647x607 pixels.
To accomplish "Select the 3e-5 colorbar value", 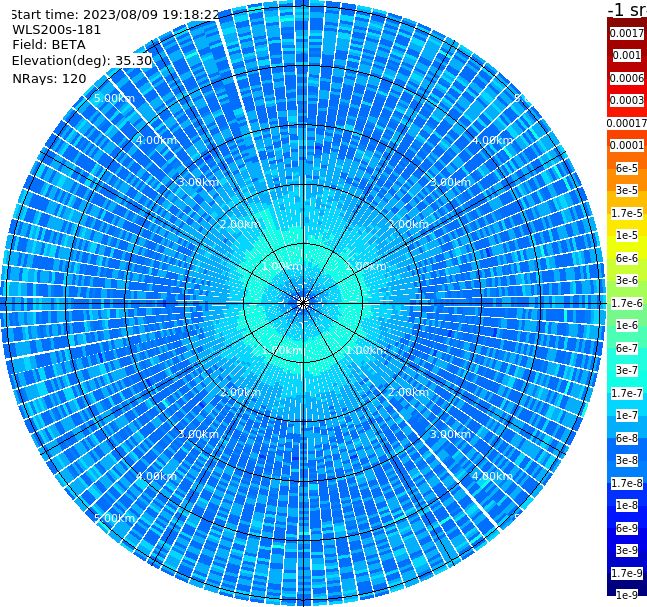I will [x=627, y=190].
